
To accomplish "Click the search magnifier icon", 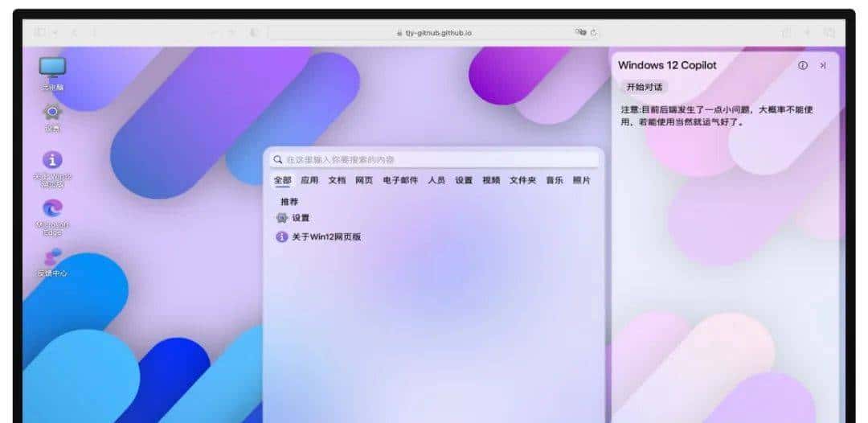I will tap(278, 159).
